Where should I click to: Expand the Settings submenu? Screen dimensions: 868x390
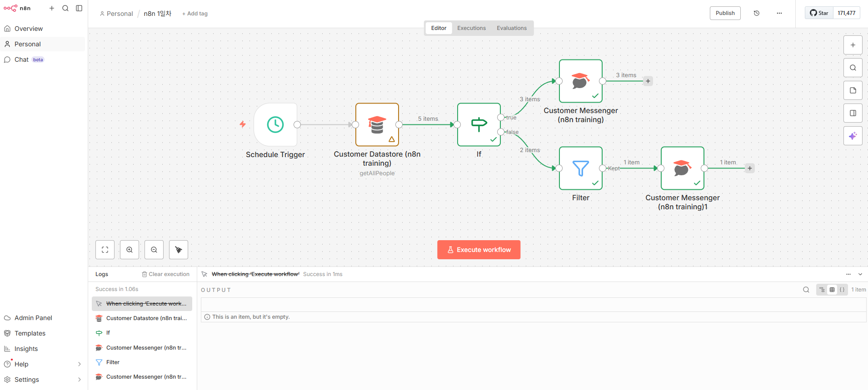(80, 380)
